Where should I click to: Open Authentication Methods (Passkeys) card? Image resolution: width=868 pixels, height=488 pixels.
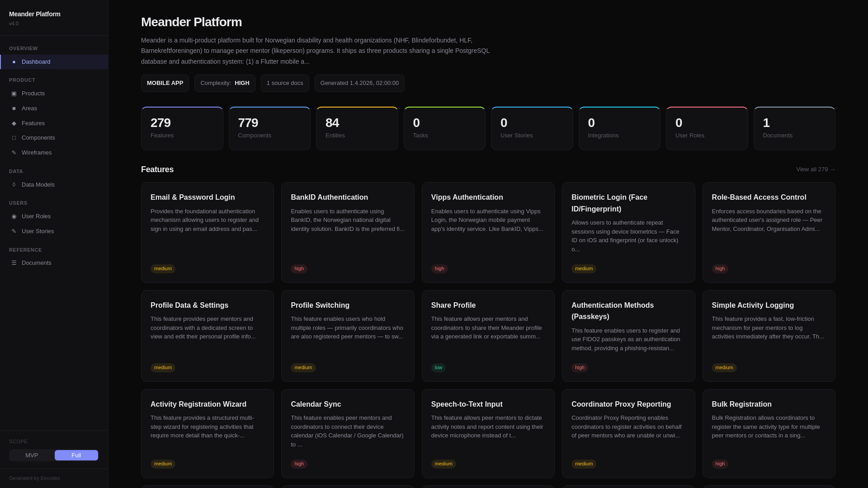pos(628,336)
